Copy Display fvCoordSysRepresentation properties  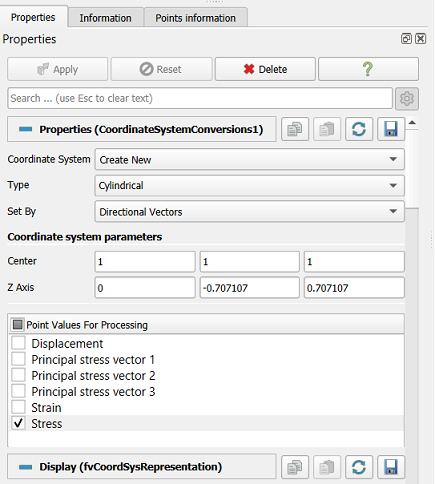pyautogui.click(x=295, y=467)
